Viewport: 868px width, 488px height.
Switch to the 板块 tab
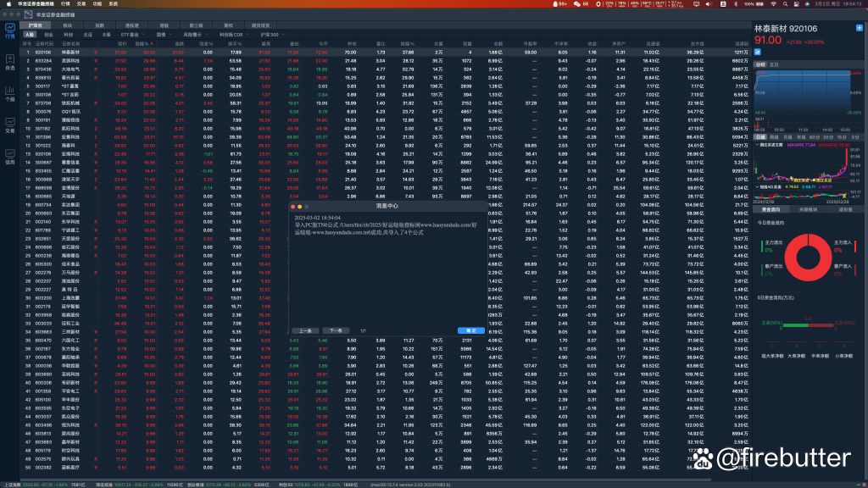pos(67,26)
